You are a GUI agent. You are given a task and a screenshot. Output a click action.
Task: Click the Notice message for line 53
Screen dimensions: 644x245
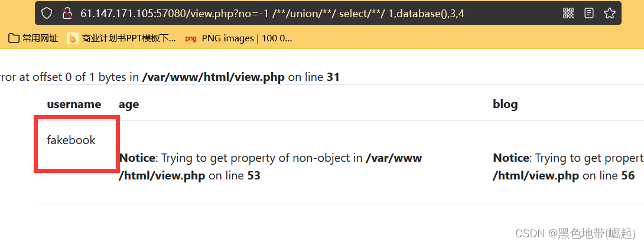(270, 166)
